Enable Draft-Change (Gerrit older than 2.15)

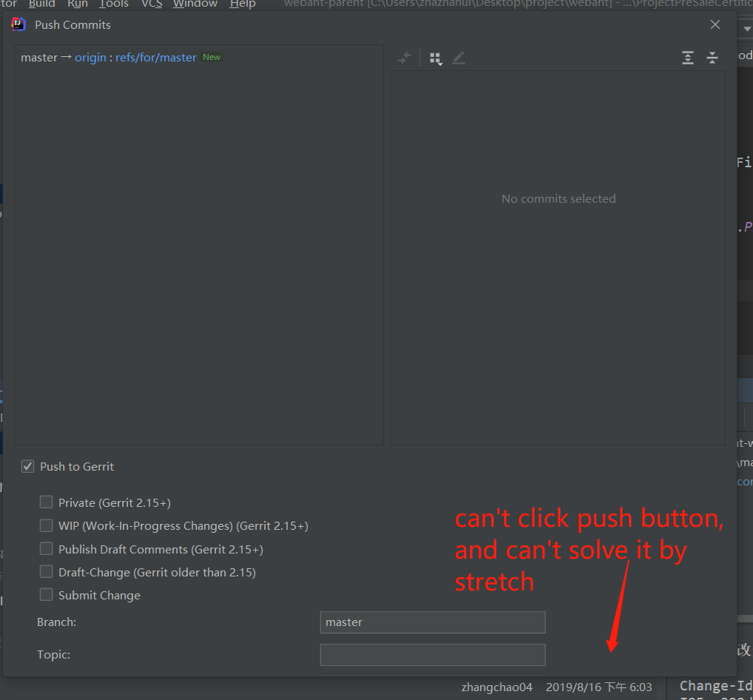pos(46,572)
